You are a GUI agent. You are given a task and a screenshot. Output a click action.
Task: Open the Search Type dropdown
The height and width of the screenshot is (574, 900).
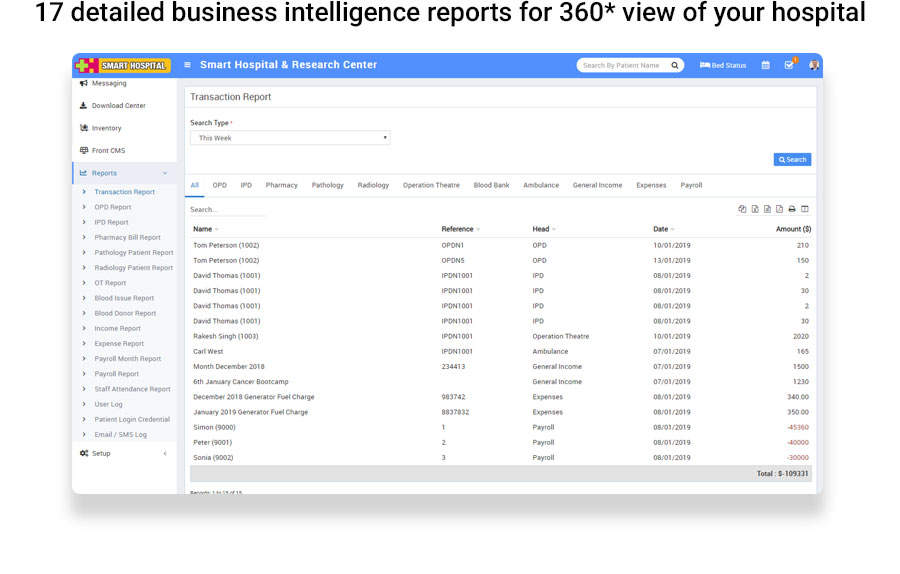coord(290,138)
